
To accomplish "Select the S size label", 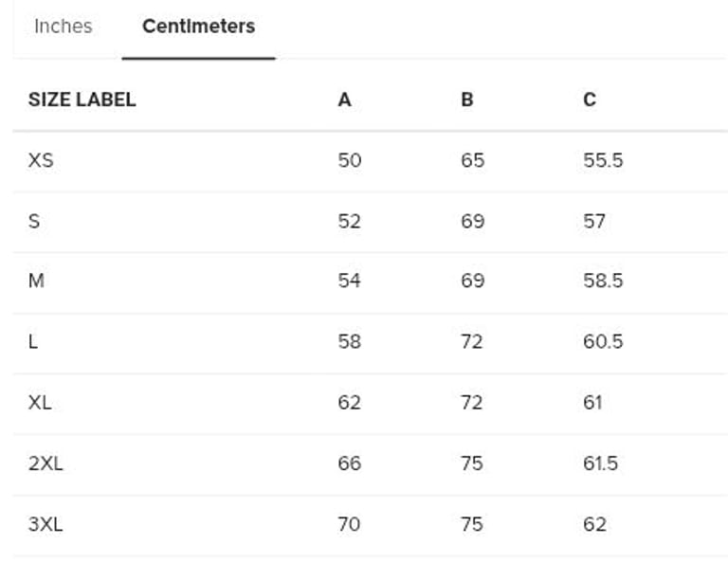I will pyautogui.click(x=34, y=221).
